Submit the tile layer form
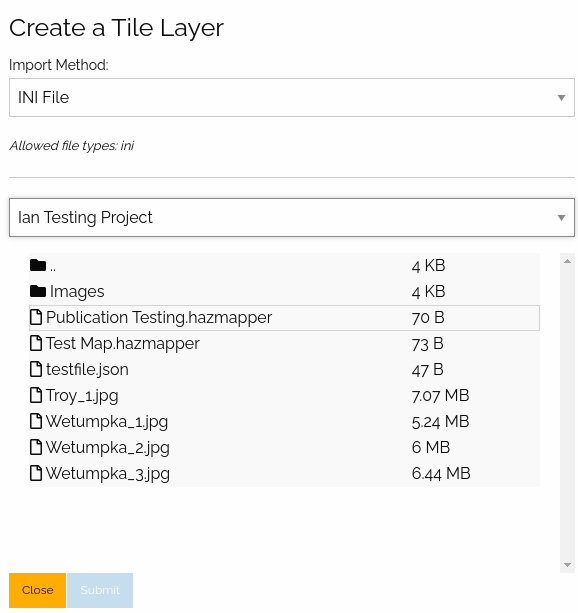 100,590
